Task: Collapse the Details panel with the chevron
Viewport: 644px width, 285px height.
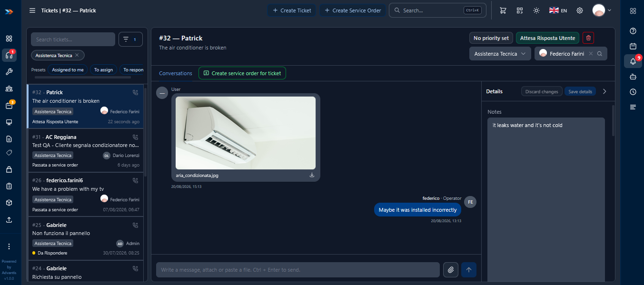Action: (x=605, y=91)
